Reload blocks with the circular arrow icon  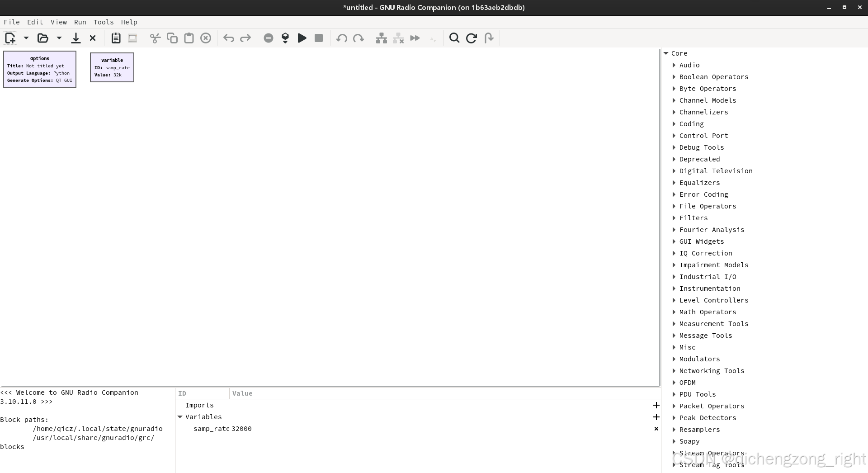point(472,38)
